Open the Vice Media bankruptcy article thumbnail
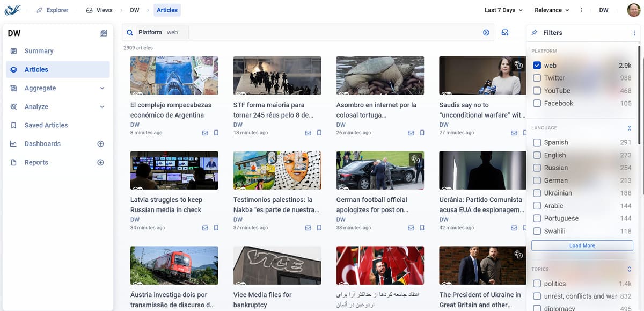The image size is (644, 311). click(x=277, y=265)
